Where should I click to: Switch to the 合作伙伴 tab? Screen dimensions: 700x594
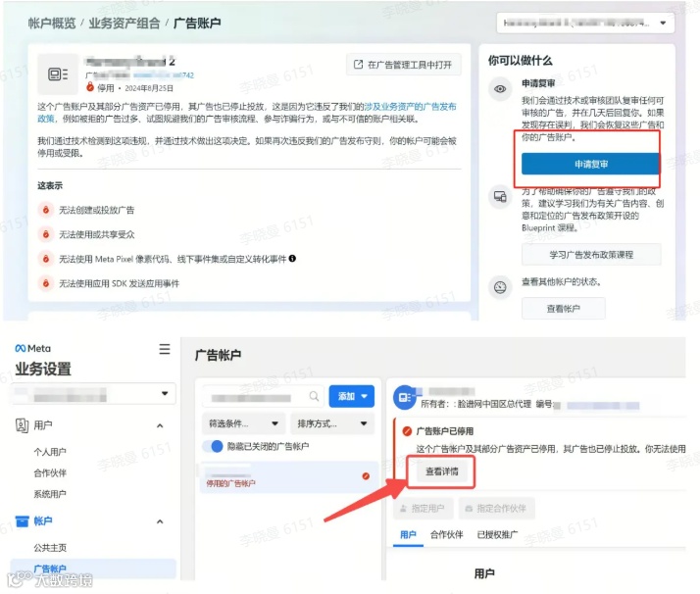[x=446, y=534]
